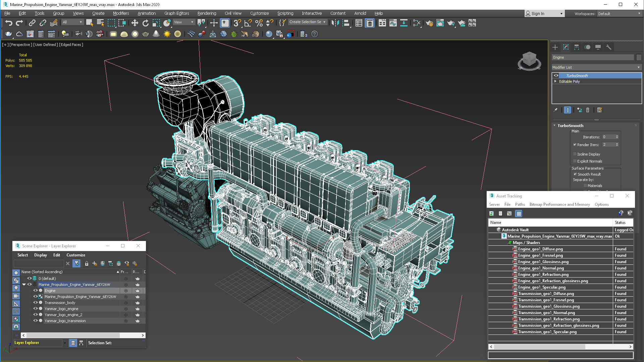Select Engine_geo1_Diffuse.png asset row
The image size is (644, 362).
(x=561, y=249)
